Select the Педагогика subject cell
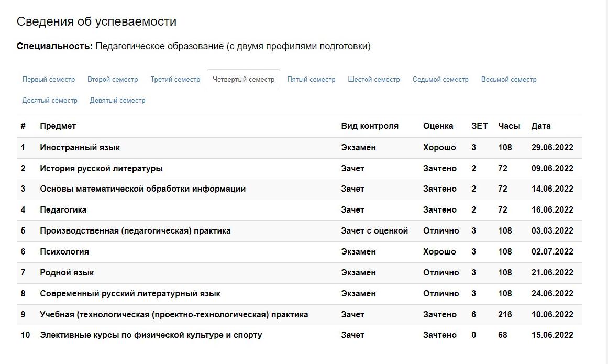This screenshot has width=608, height=364. [63, 209]
